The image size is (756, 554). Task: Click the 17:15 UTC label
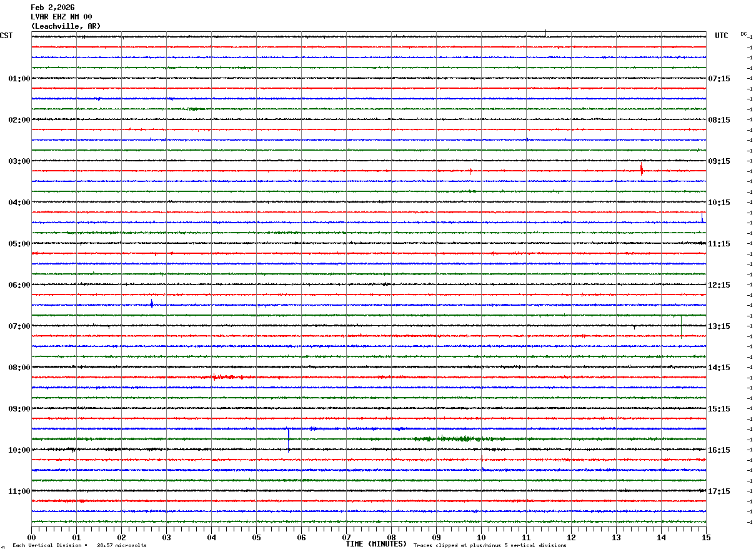click(719, 491)
